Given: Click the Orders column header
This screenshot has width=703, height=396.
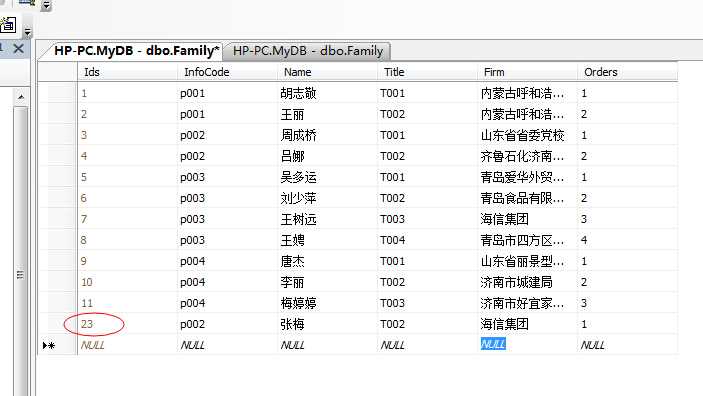Looking at the screenshot, I should (x=627, y=72).
